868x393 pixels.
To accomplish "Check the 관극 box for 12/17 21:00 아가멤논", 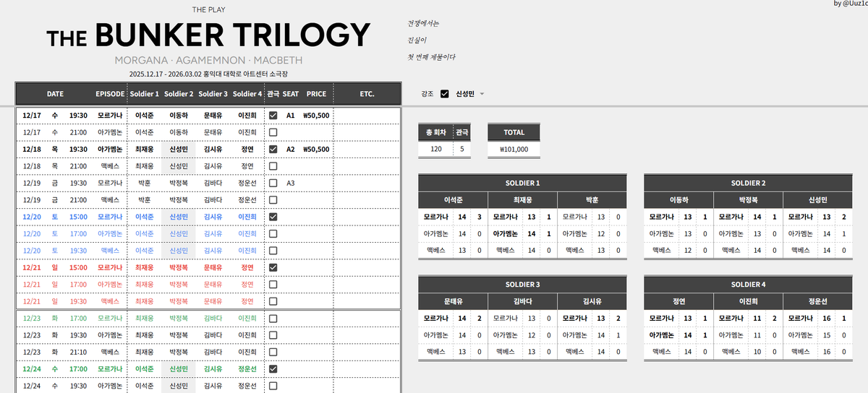I will pos(273,132).
